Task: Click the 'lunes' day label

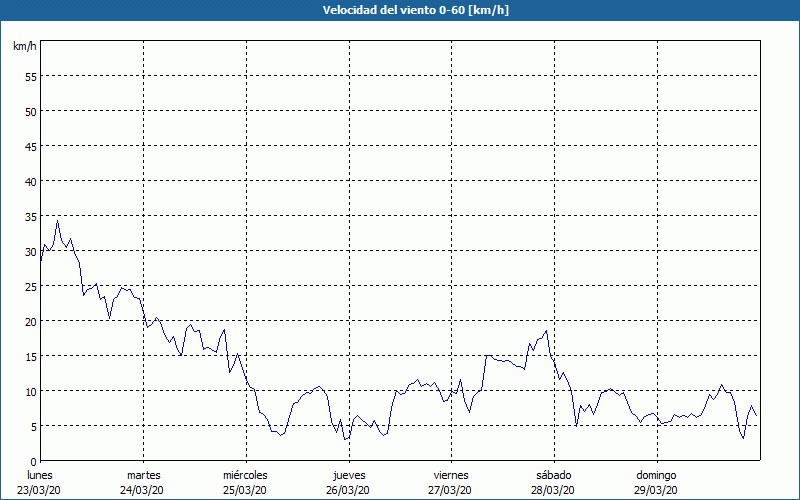Action: pyautogui.click(x=40, y=475)
